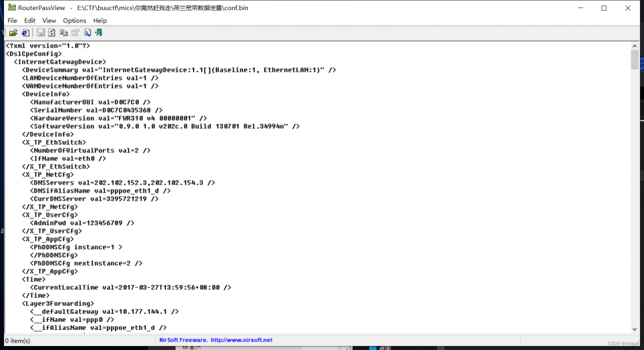Image resolution: width=644 pixels, height=350 pixels.
Task: Click the scrollbar up arrow
Action: 634,46
